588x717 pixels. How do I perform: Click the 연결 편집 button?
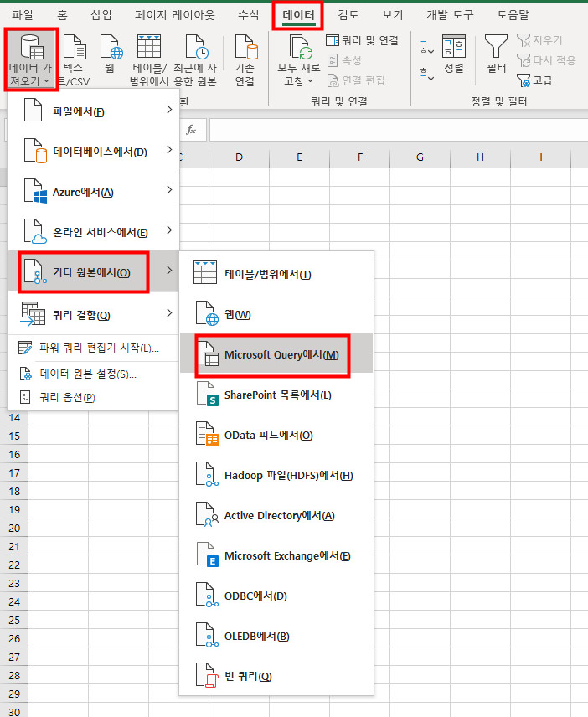click(356, 80)
